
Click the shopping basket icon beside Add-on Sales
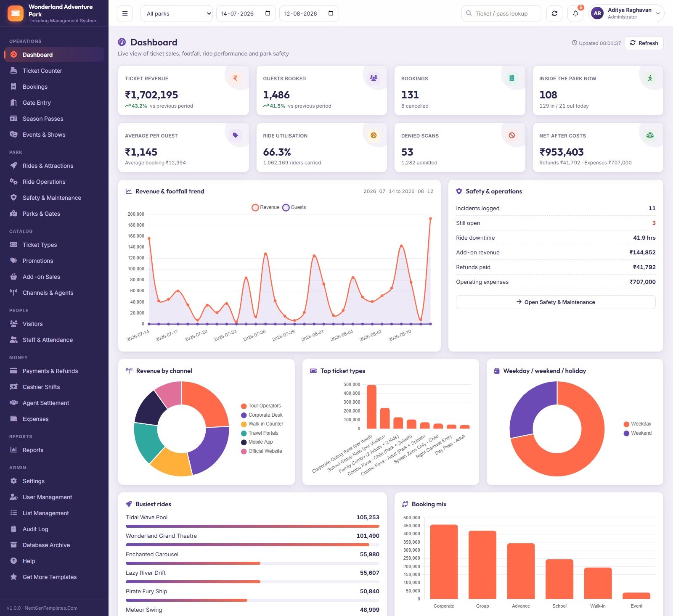(x=13, y=277)
